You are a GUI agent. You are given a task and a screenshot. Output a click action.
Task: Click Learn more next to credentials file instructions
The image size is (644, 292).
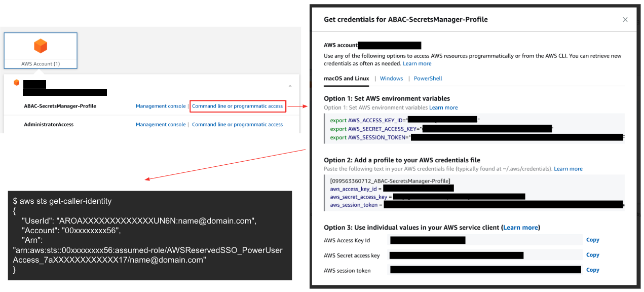coord(568,168)
